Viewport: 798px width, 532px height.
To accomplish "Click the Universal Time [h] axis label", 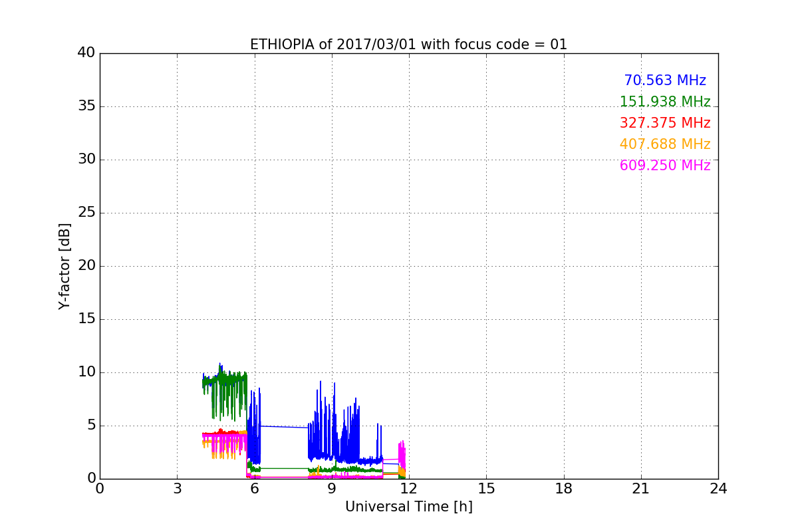I will click(x=408, y=507).
